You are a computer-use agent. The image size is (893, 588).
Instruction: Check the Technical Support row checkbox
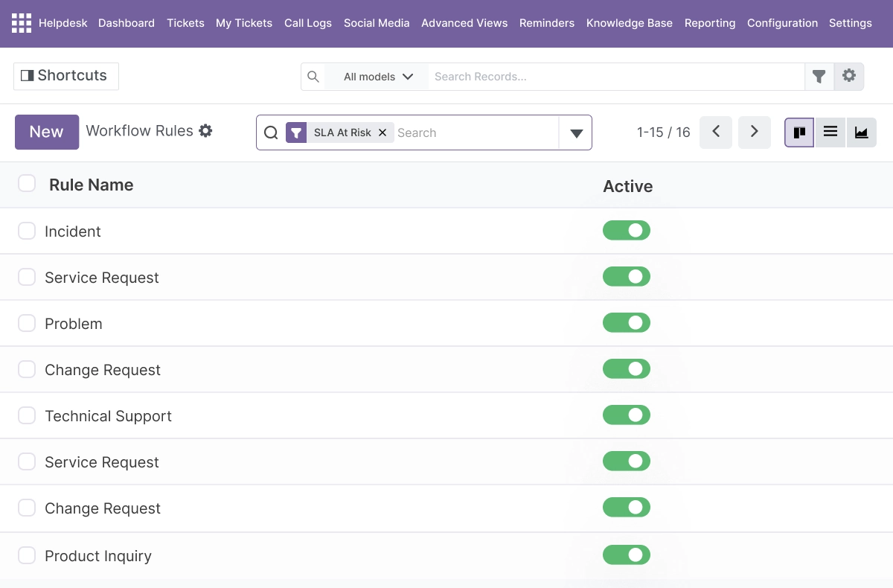click(27, 415)
